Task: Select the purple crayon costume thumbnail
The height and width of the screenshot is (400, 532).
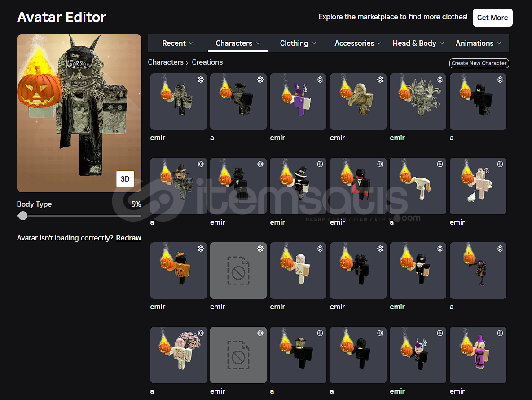Action: click(x=478, y=355)
